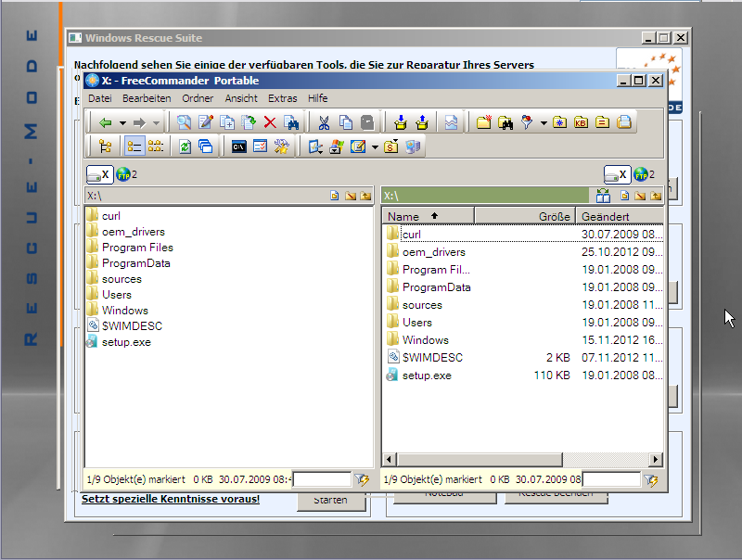The image size is (742, 560).
Task: Click the file search icon with binoculars on a page
Action: click(291, 122)
